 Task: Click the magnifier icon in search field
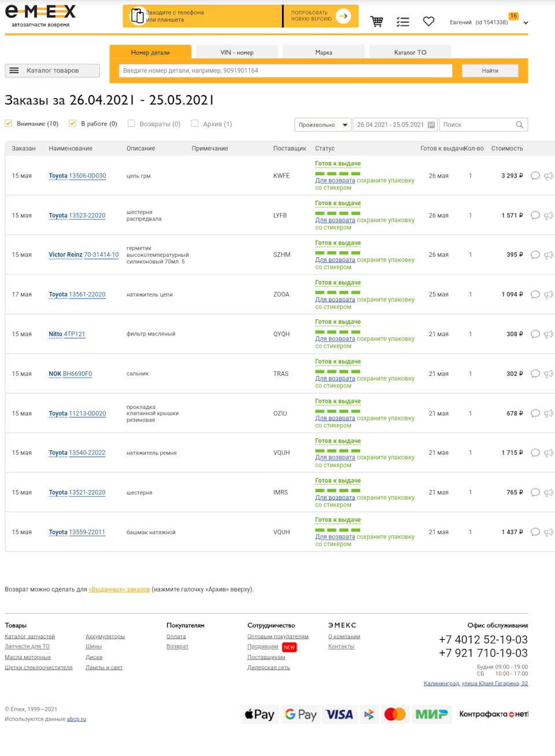(519, 124)
